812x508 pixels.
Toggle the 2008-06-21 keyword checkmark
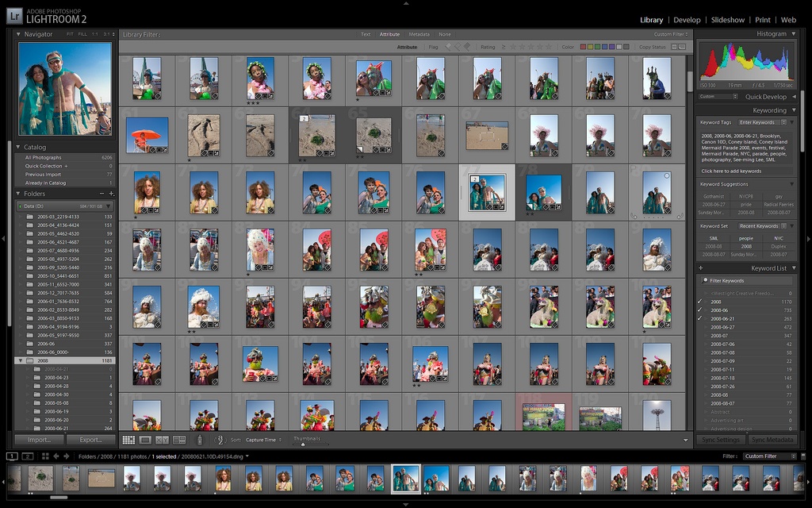coord(699,318)
